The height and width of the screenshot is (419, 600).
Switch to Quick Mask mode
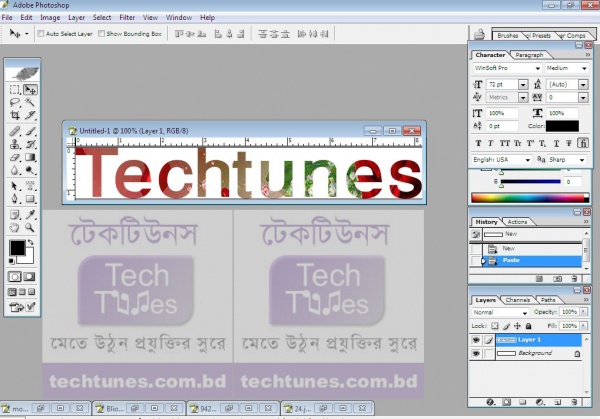(x=29, y=277)
